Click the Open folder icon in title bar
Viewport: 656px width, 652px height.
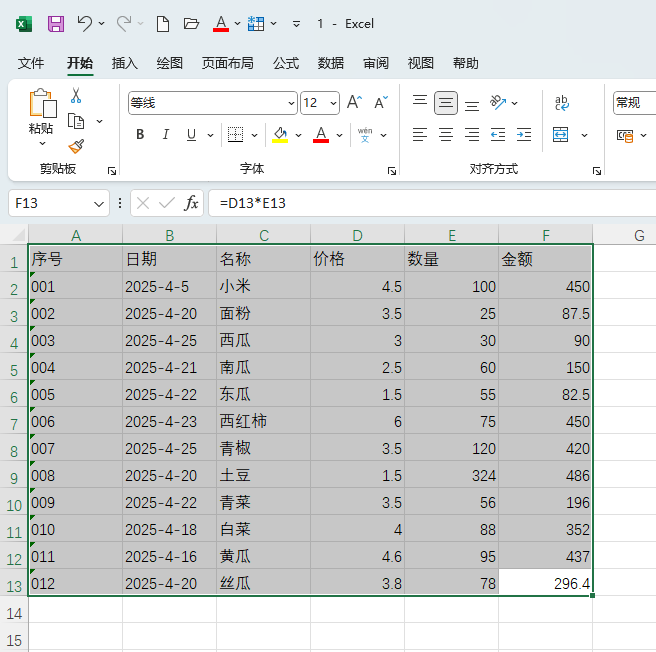[x=192, y=23]
